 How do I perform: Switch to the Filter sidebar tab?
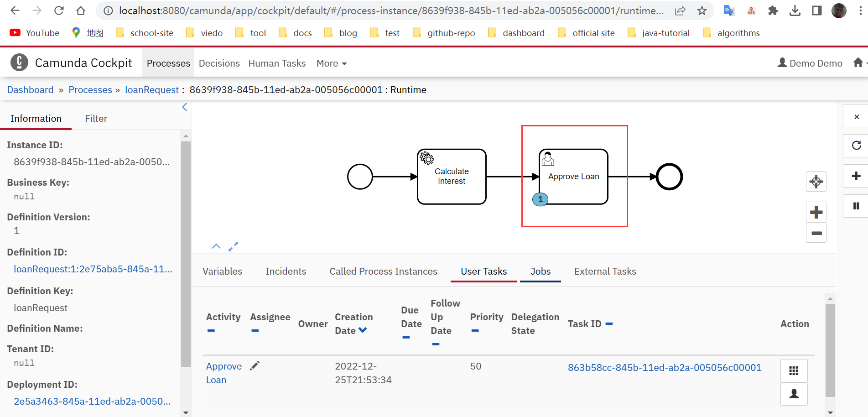coord(96,119)
